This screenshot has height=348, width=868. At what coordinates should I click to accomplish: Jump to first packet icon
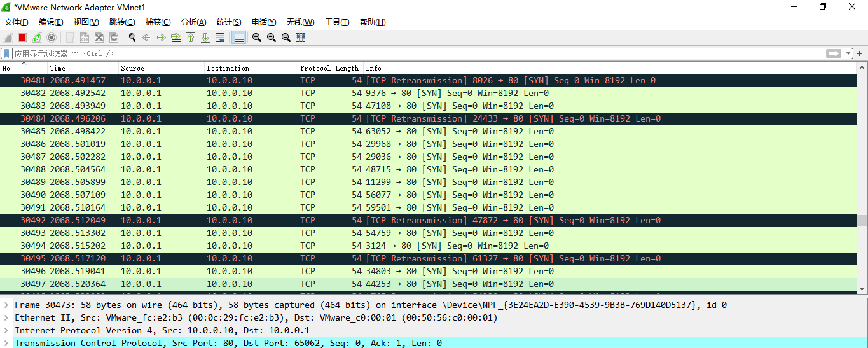coord(191,38)
